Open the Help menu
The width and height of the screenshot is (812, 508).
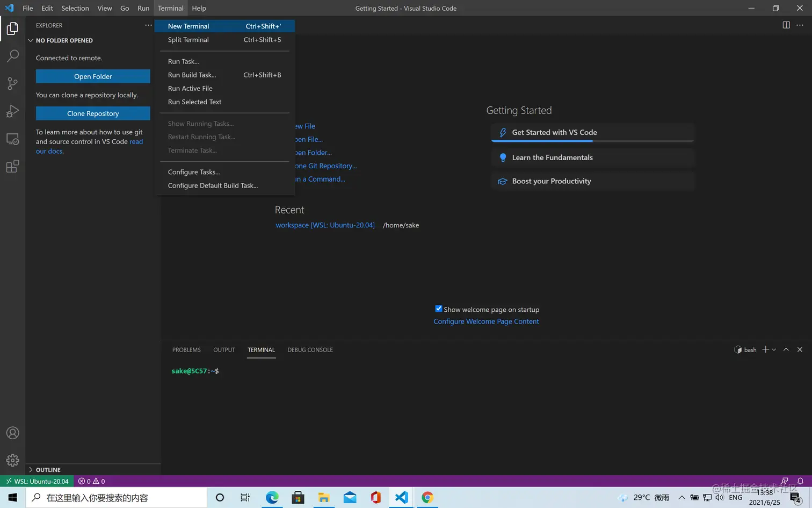coord(199,8)
